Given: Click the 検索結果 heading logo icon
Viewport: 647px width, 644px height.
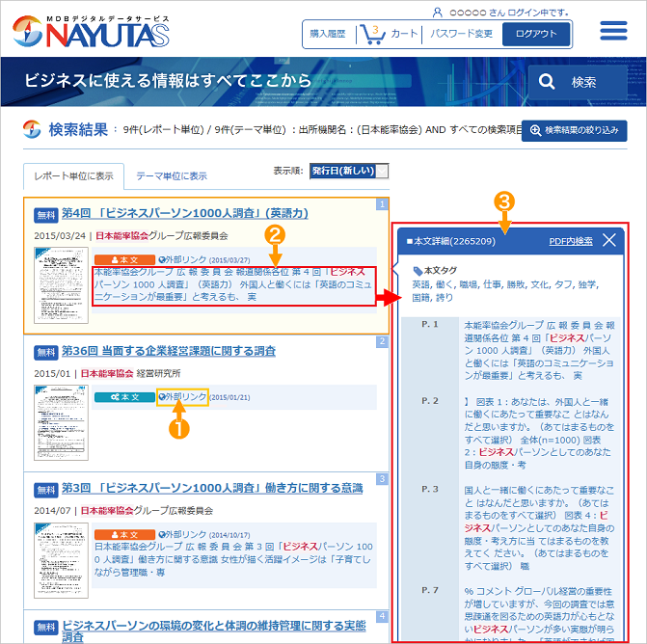Looking at the screenshot, I should pos(32,129).
